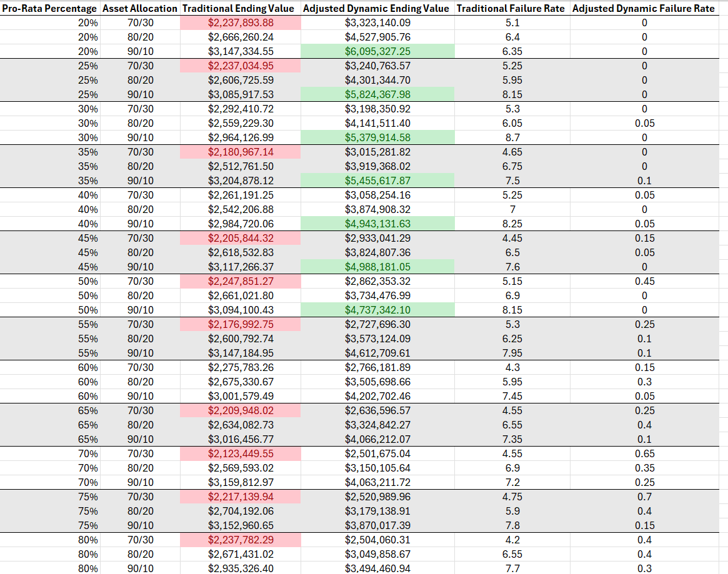Click cell $4,612,709.61
This screenshot has height=574, width=728.
coord(377,353)
